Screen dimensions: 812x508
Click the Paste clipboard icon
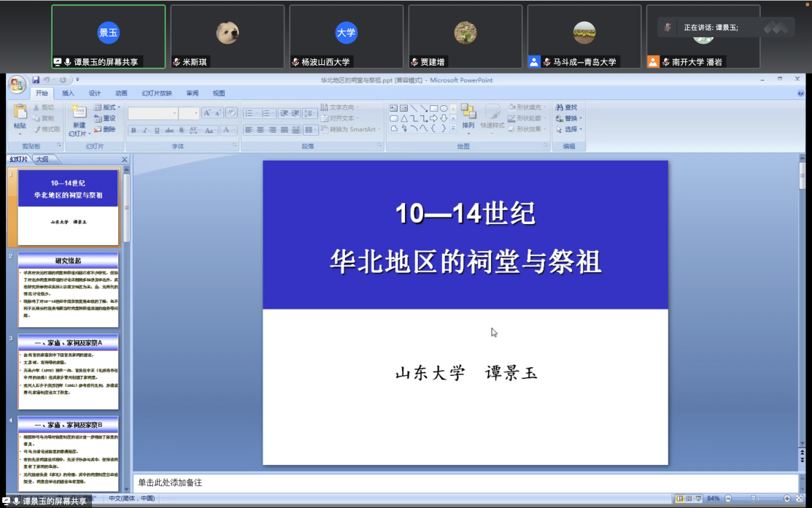20,112
